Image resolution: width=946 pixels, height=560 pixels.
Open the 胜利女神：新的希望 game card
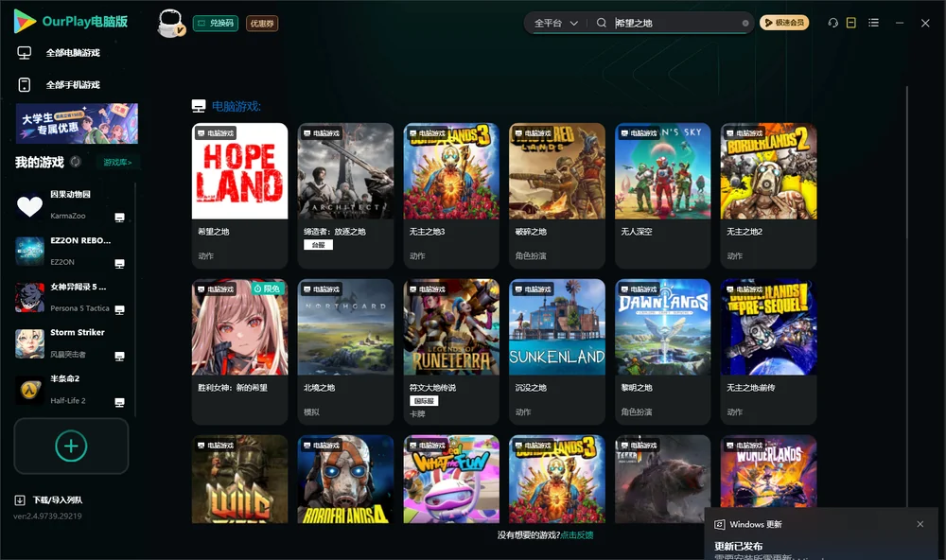(239, 352)
